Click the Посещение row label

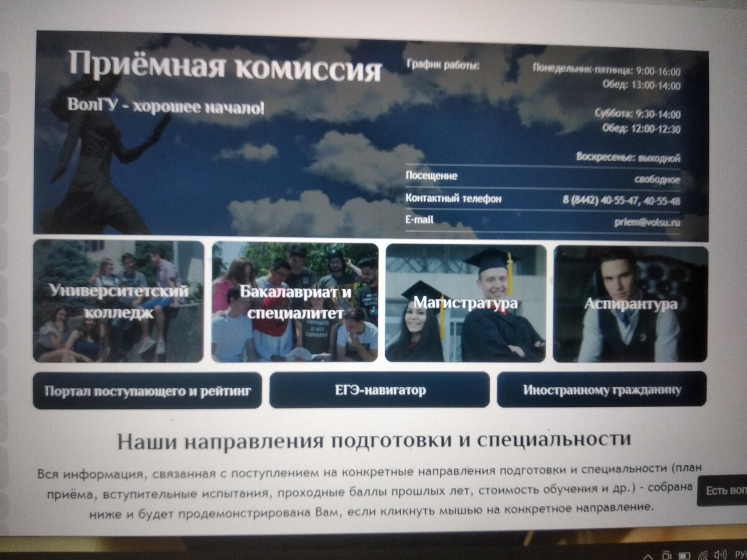(431, 176)
